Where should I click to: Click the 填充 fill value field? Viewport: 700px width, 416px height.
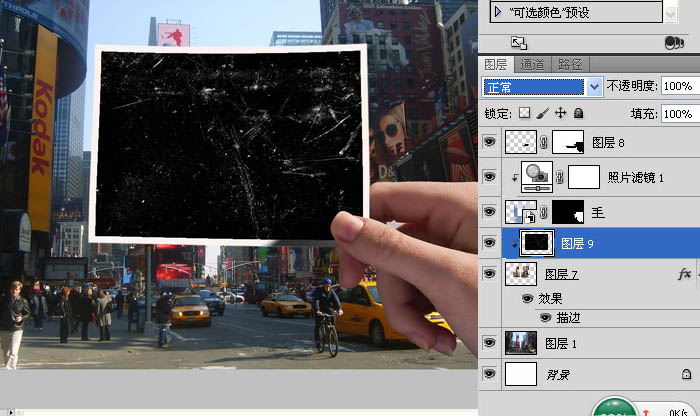click(x=679, y=114)
